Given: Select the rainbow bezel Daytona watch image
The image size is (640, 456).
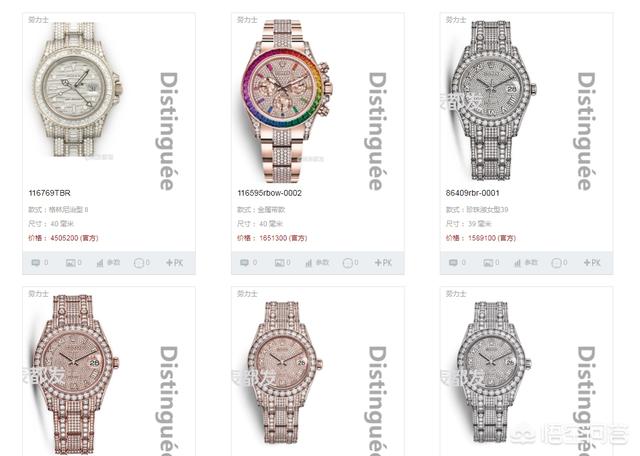Looking at the screenshot, I should click(287, 99).
